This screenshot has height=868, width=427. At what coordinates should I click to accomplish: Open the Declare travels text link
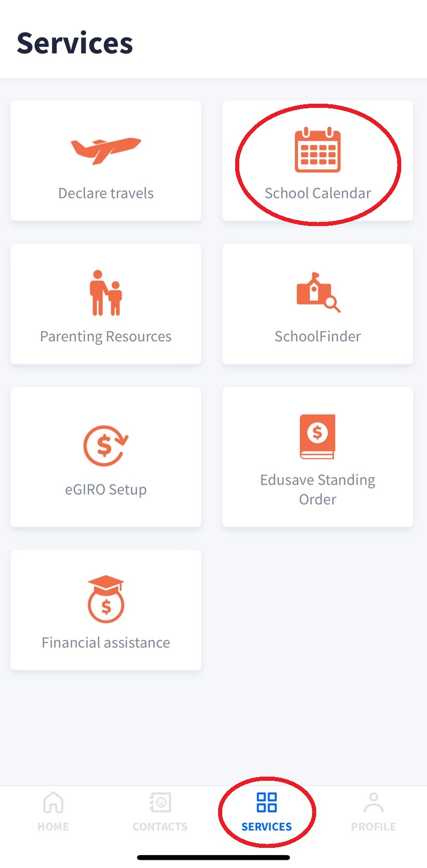pyautogui.click(x=106, y=193)
